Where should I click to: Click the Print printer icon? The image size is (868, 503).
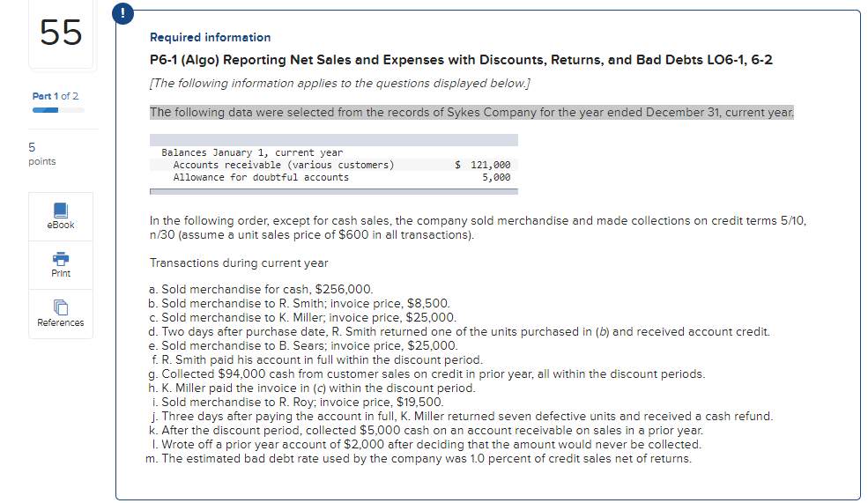coord(60,258)
